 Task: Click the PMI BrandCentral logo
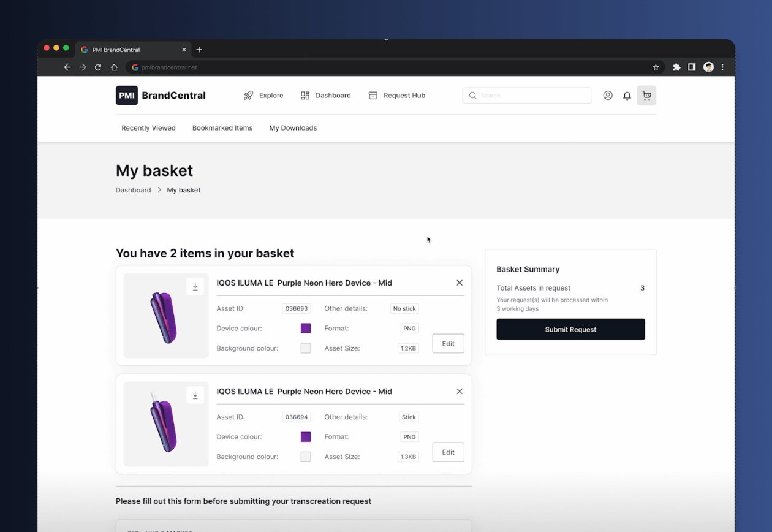(161, 96)
